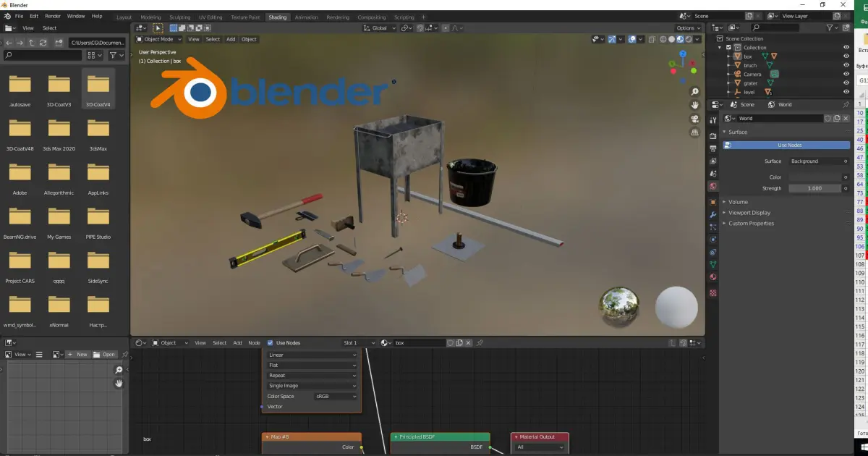Select wireframe viewport shading mode
The height and width of the screenshot is (456, 868).
click(663, 39)
